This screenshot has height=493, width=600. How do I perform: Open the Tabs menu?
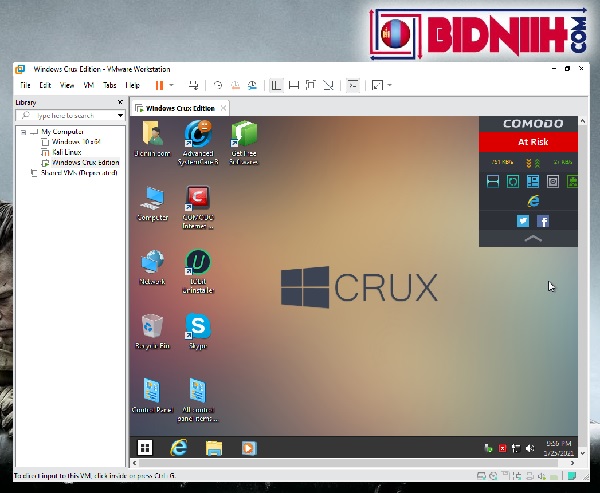click(109, 85)
